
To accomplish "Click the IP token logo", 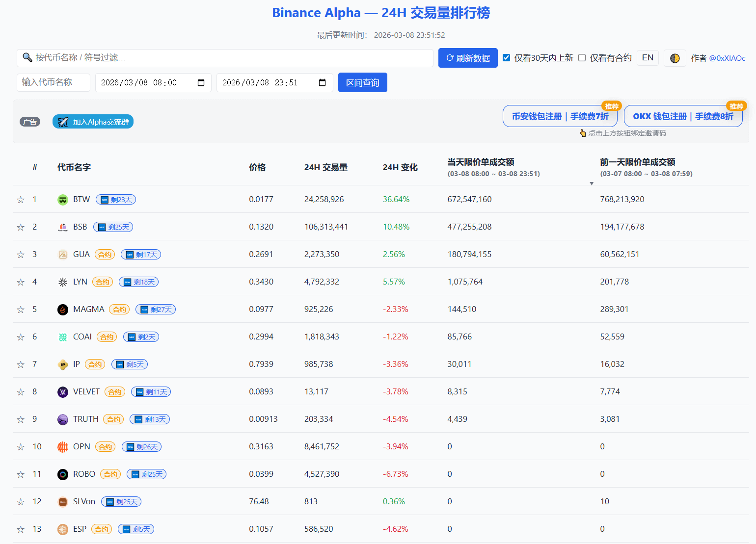I will coord(63,364).
